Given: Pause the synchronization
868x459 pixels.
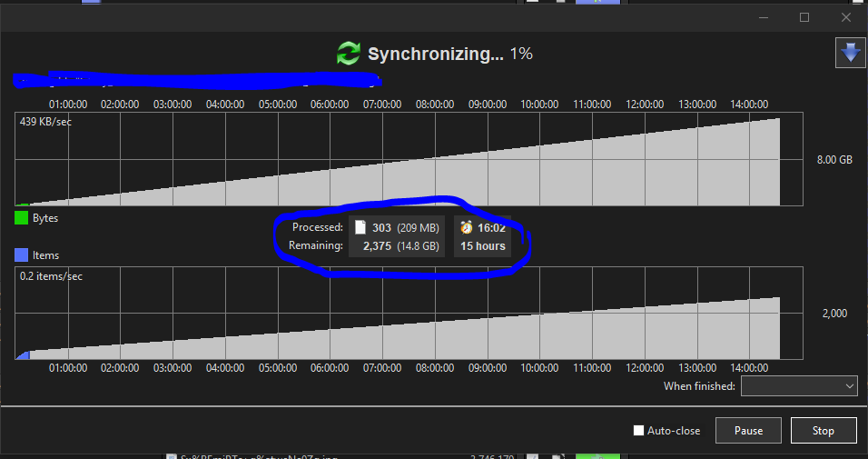Looking at the screenshot, I should pos(748,431).
